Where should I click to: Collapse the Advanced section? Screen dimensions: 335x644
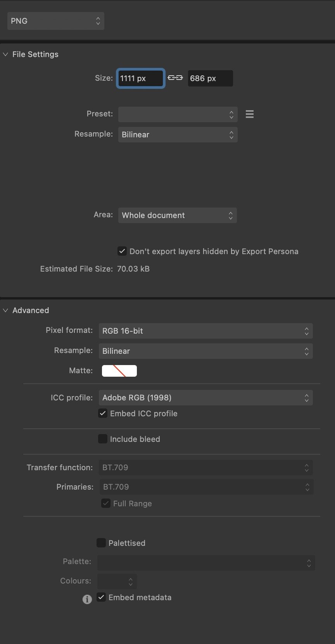(x=5, y=310)
